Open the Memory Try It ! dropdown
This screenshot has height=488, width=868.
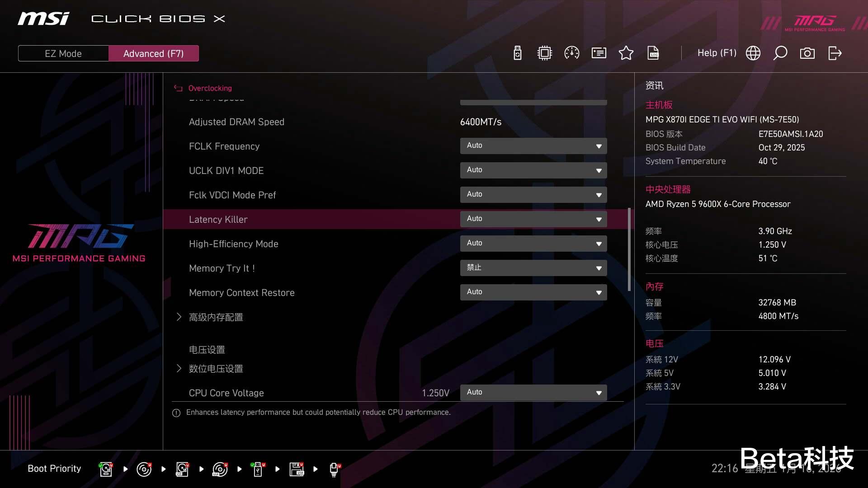tap(533, 268)
